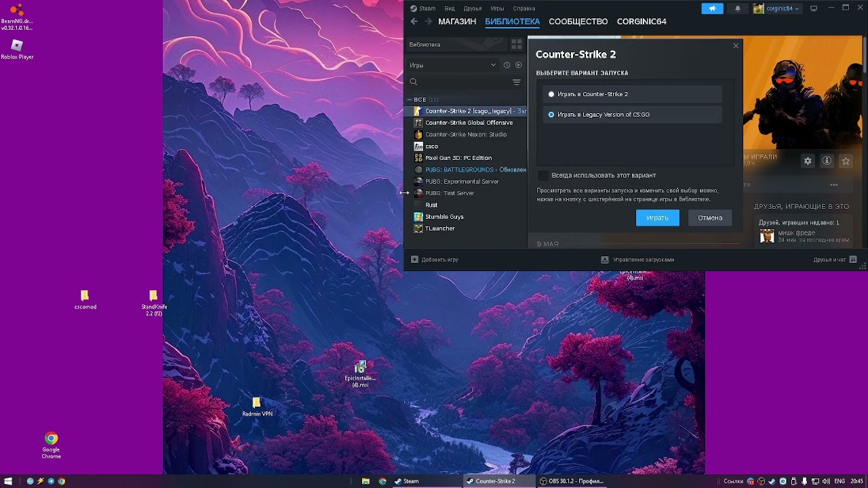The height and width of the screenshot is (488, 868).
Task: Switch to Steam taskbar button
Action: [426, 481]
